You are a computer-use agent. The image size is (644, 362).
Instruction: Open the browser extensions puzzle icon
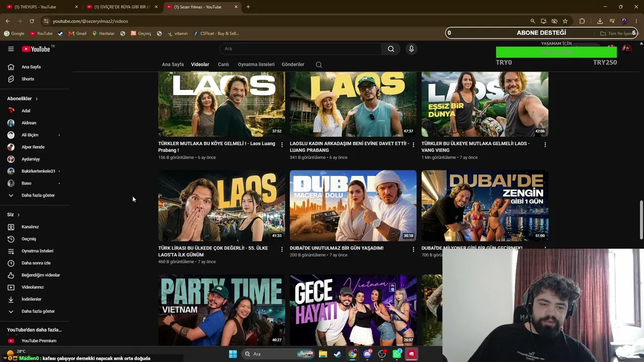(x=582, y=21)
